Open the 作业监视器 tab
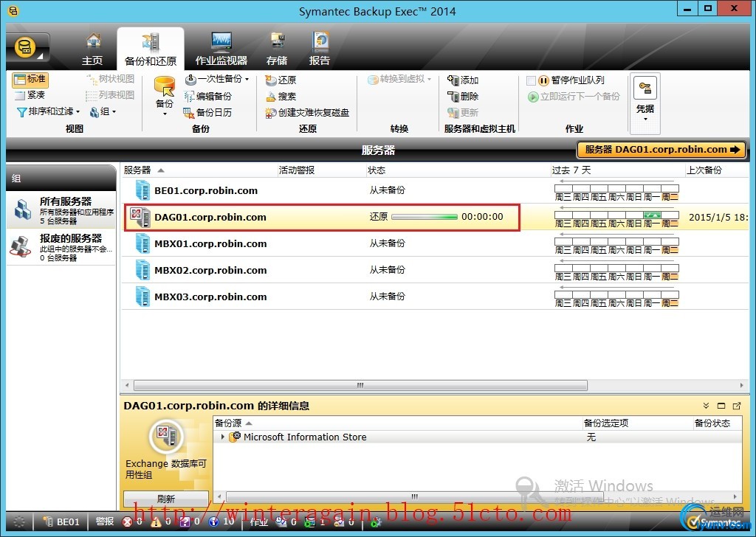Screen dimensions: 756x537 (x=221, y=50)
